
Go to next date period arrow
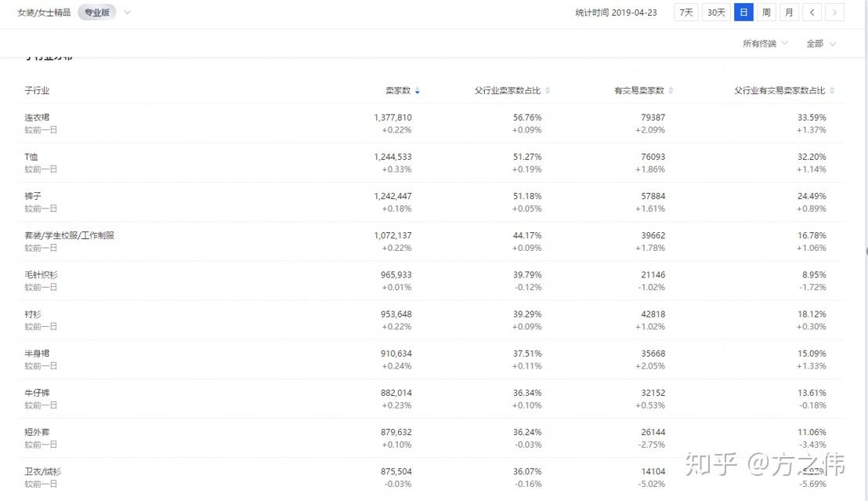(834, 13)
